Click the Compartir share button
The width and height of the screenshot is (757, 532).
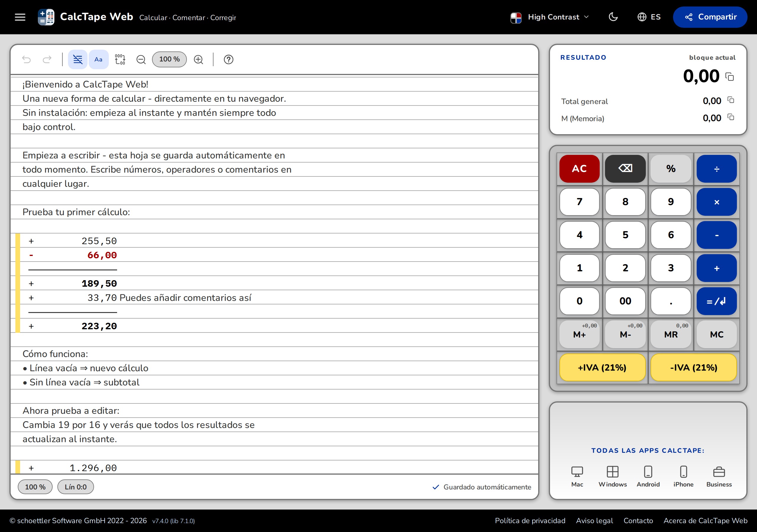click(710, 17)
